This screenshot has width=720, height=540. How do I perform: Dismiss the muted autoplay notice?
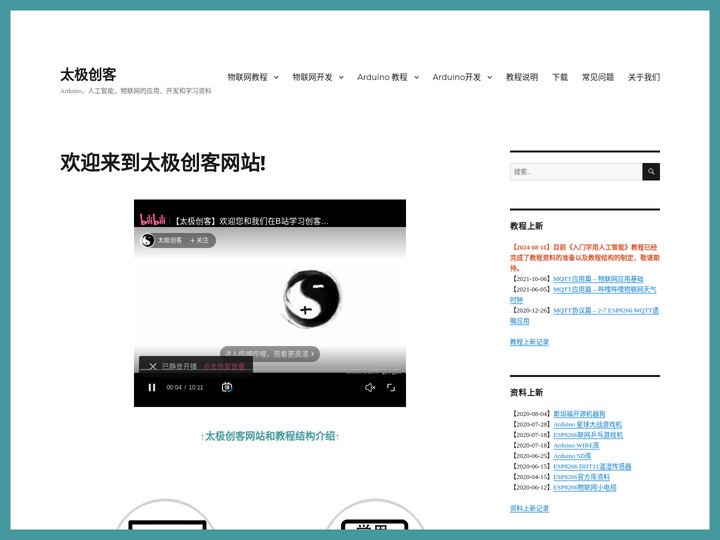coord(153,366)
